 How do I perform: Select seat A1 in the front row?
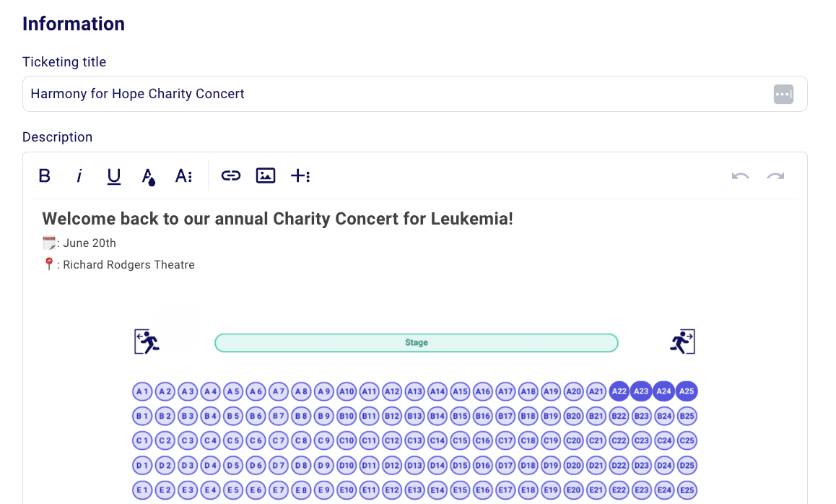click(142, 391)
